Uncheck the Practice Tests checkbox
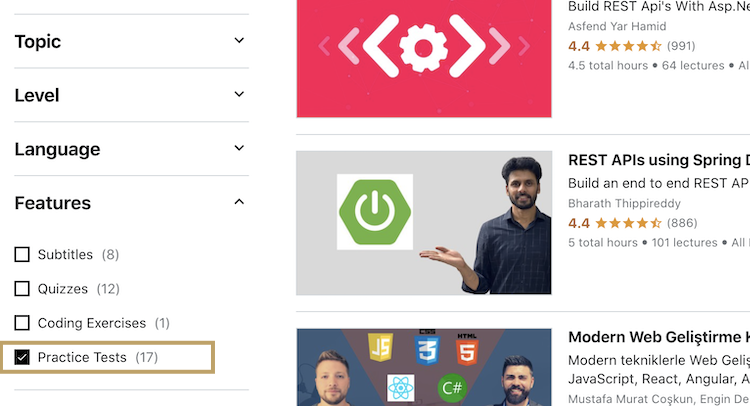This screenshot has height=406, width=750. pos(22,357)
